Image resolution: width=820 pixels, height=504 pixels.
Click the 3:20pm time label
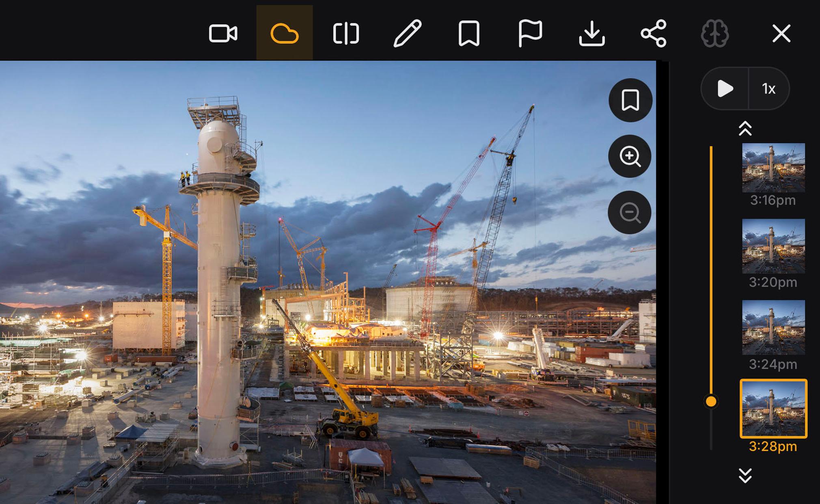point(773,282)
